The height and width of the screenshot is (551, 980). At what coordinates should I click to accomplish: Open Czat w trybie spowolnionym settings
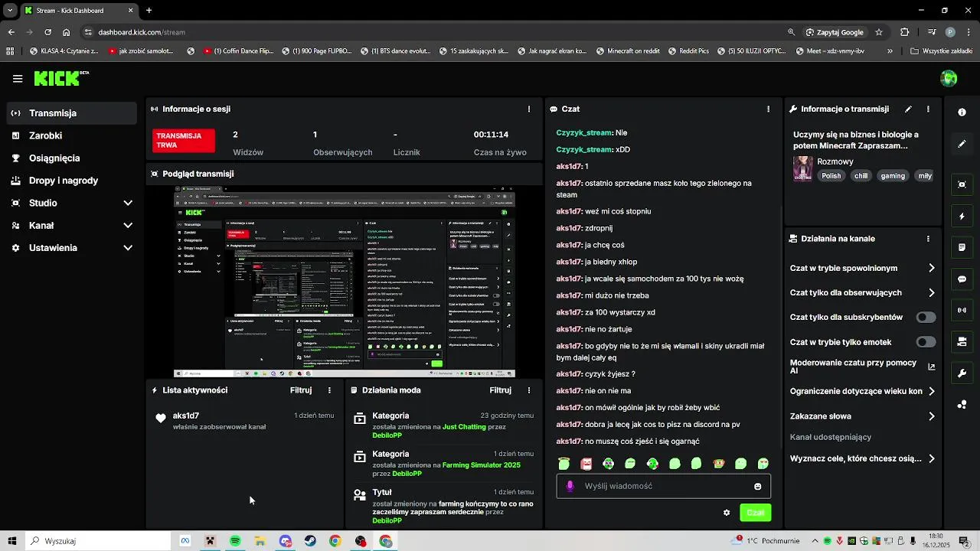[862, 268]
